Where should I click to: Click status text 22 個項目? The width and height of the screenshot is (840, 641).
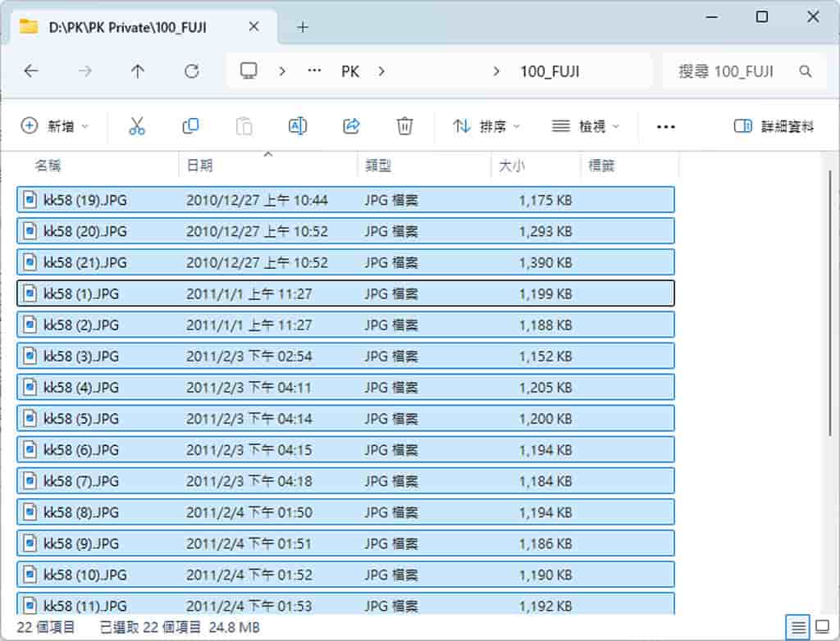click(46, 627)
